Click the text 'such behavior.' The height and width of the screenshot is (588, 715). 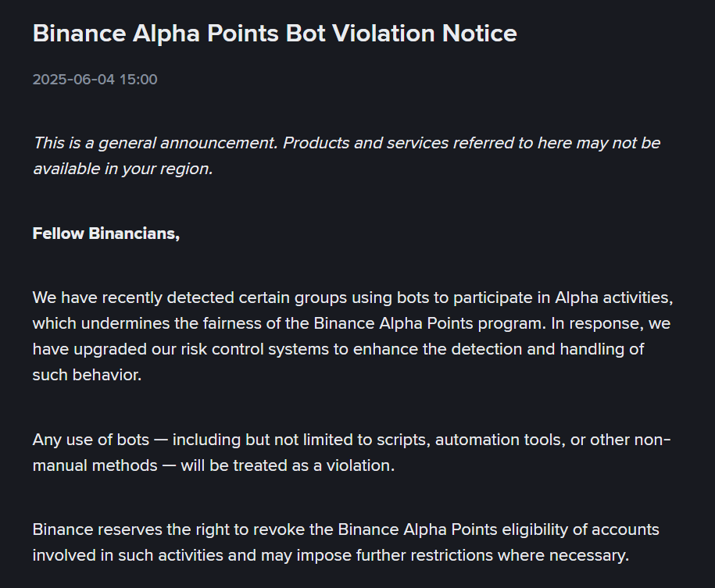coord(86,375)
